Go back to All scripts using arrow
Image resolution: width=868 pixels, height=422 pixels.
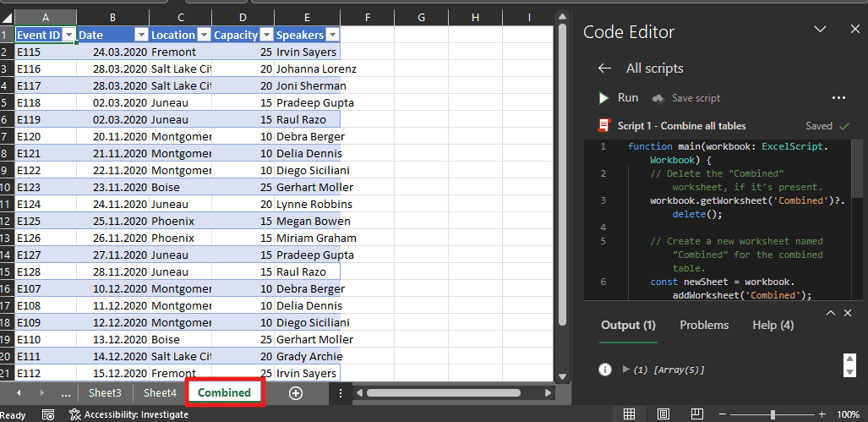(x=603, y=69)
